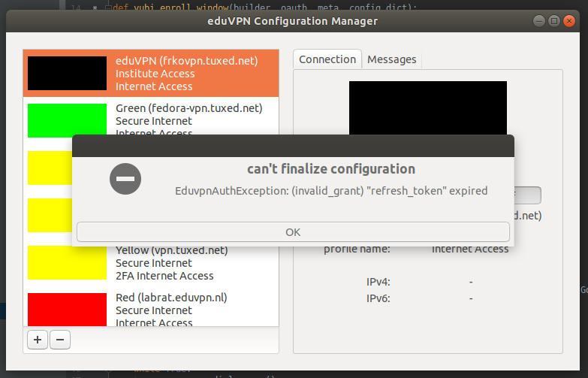588x378 pixels.
Task: Minimize the eduVPN Configuration Manager window
Action: pos(539,21)
